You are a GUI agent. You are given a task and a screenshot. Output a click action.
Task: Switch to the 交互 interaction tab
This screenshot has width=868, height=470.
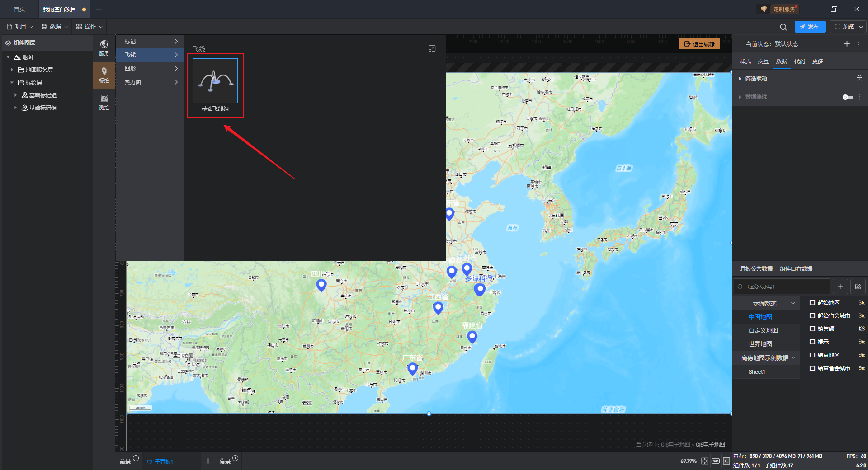[764, 61]
